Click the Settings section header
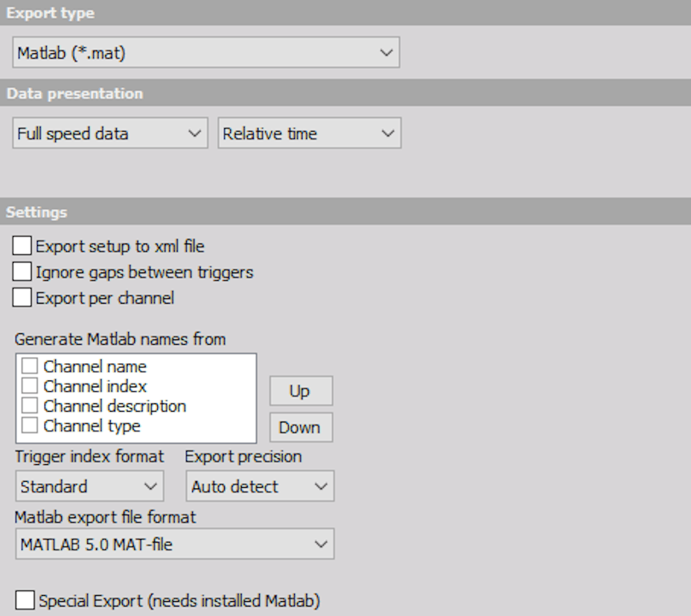The image size is (691, 616). pyautogui.click(x=345, y=211)
